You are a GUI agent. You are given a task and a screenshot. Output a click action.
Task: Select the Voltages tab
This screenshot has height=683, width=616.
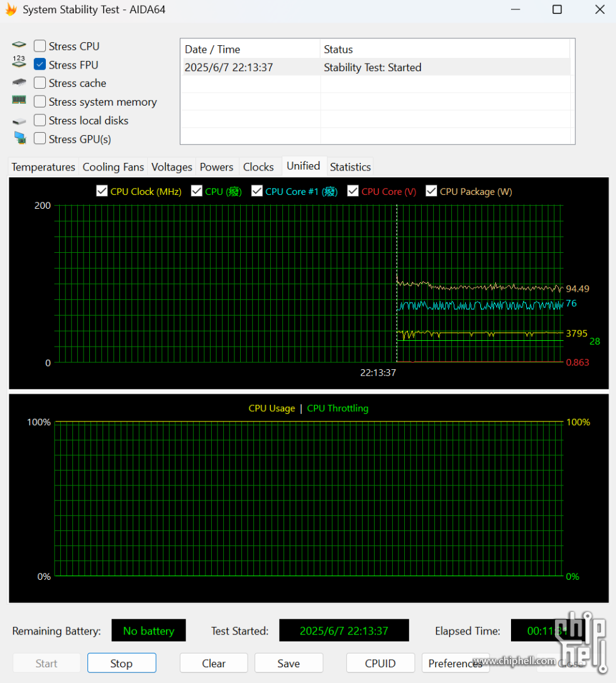(x=172, y=167)
